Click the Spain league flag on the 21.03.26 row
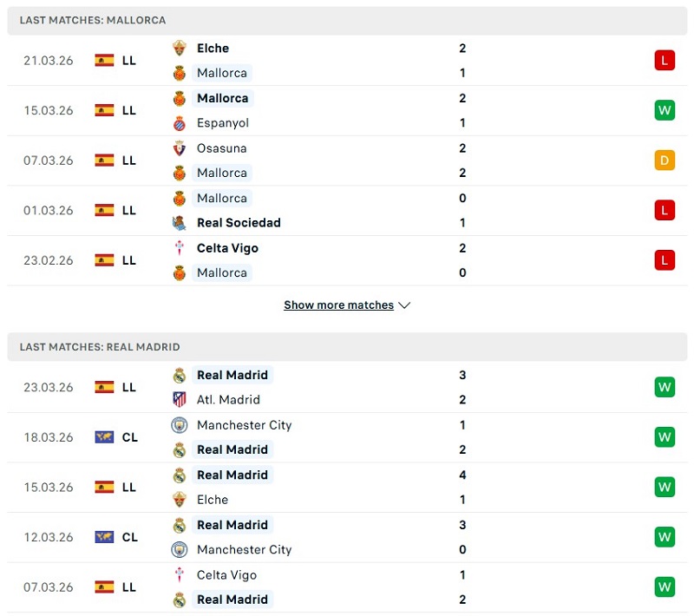The width and height of the screenshot is (694, 616). (x=104, y=61)
